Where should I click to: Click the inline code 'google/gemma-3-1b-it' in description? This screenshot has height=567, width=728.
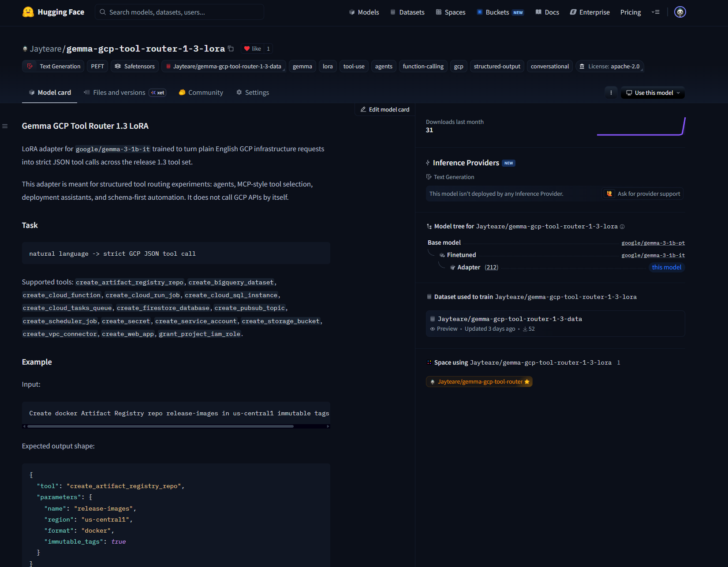(113, 149)
